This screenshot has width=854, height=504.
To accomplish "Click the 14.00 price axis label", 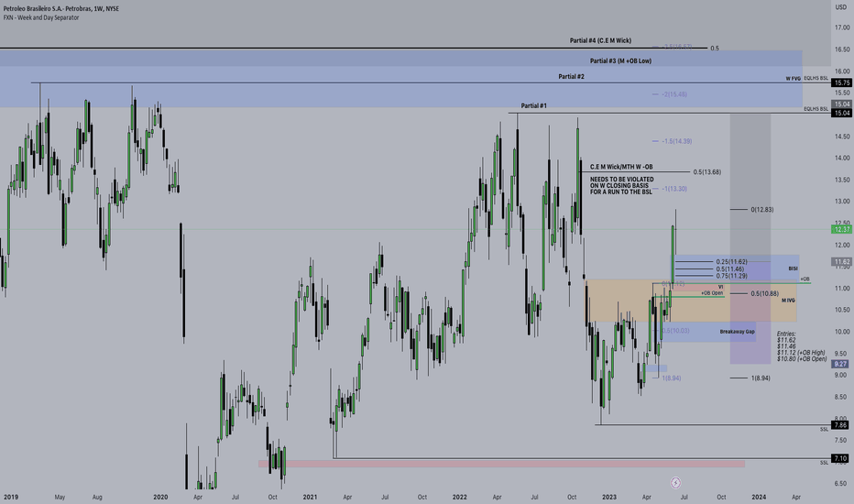I will (842, 158).
